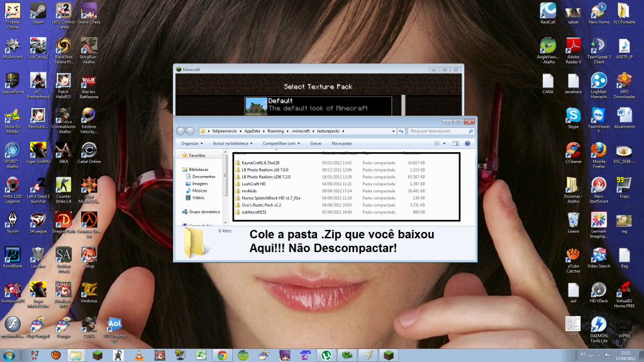Image resolution: width=644 pixels, height=362 pixels.
Task: Click Gravar in the Explorer toolbar
Action: coord(316,143)
